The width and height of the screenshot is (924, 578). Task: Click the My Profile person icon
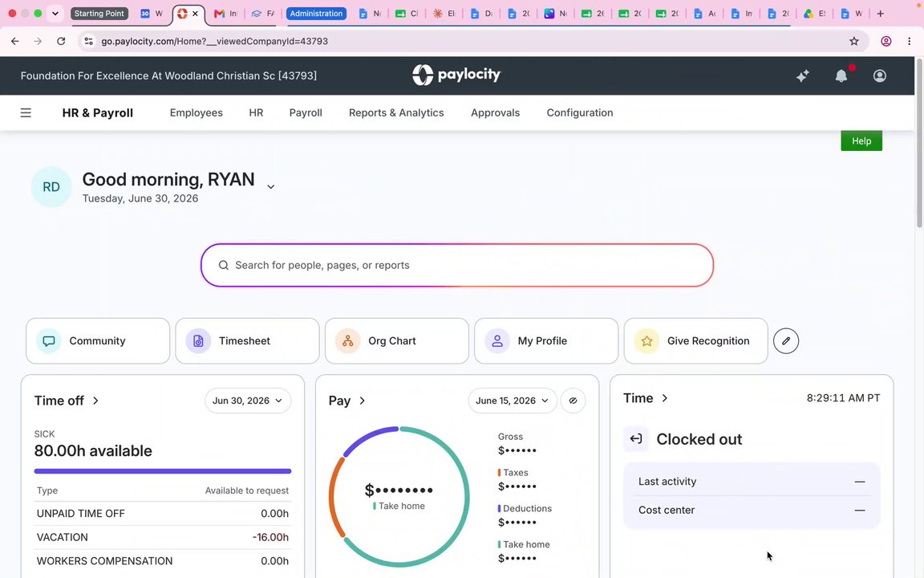coord(497,341)
